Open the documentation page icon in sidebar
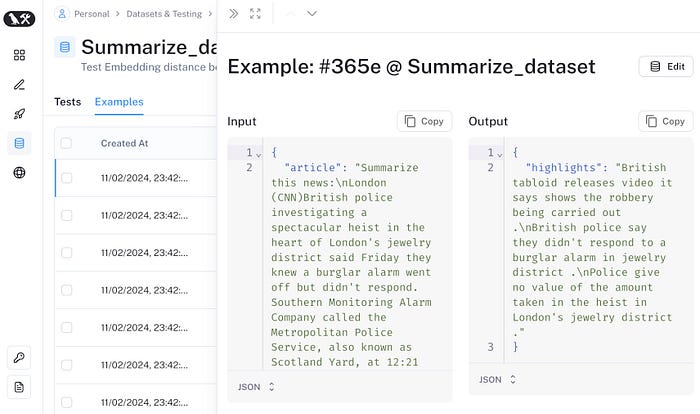 click(19, 387)
